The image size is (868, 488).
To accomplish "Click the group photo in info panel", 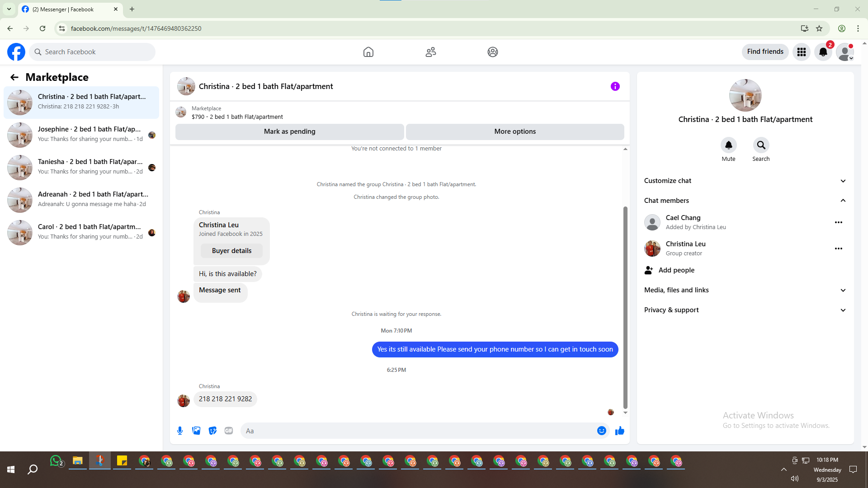I will coord(745,95).
